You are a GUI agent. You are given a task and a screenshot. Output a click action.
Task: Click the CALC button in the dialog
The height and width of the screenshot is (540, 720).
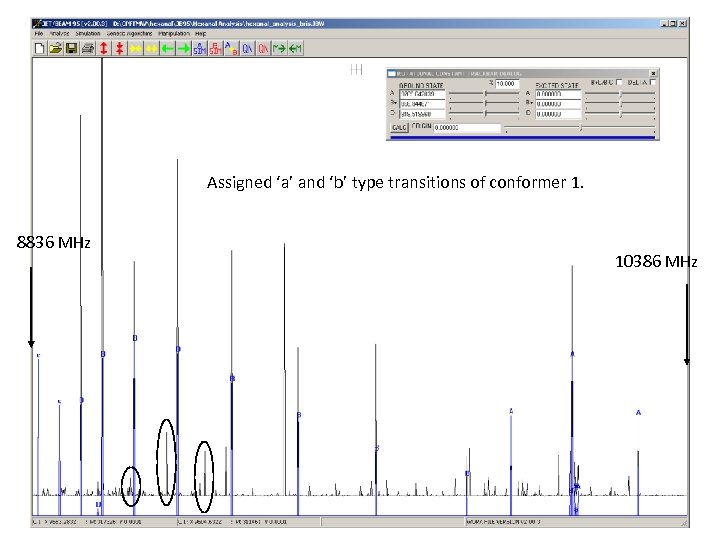tap(399, 127)
